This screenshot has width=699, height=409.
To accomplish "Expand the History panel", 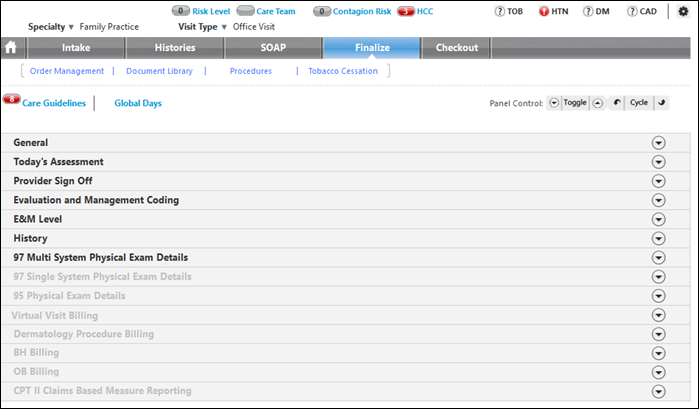I will click(658, 239).
